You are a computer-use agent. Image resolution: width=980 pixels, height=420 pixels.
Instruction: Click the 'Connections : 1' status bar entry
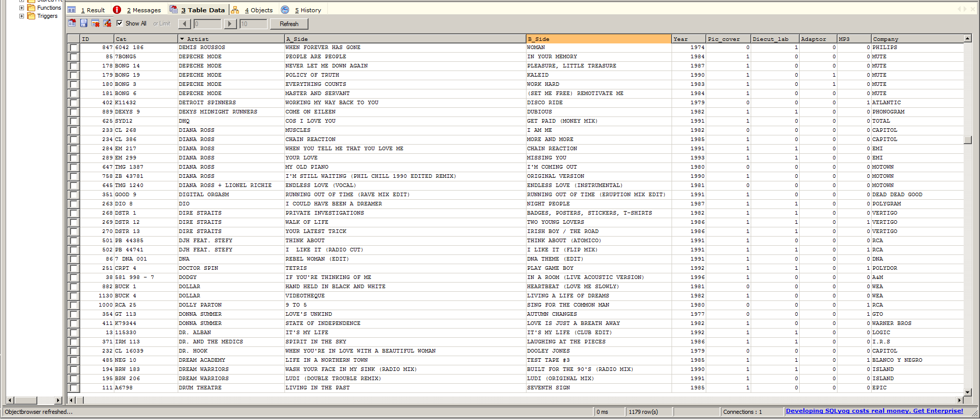[x=752, y=412]
